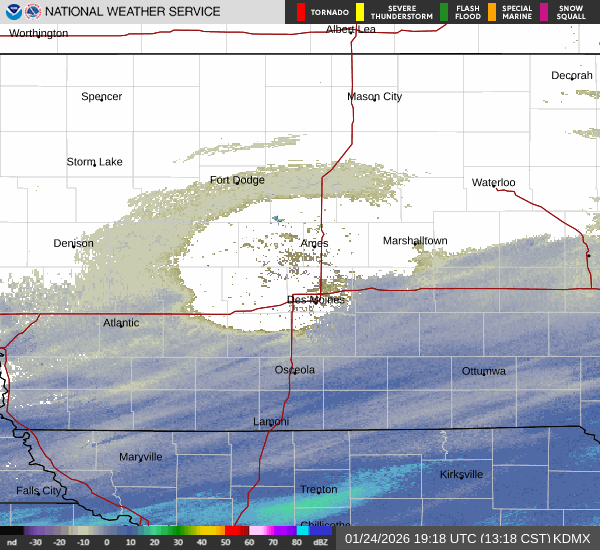Click the Fort Dodge label on map
The height and width of the screenshot is (550, 600).
click(237, 180)
